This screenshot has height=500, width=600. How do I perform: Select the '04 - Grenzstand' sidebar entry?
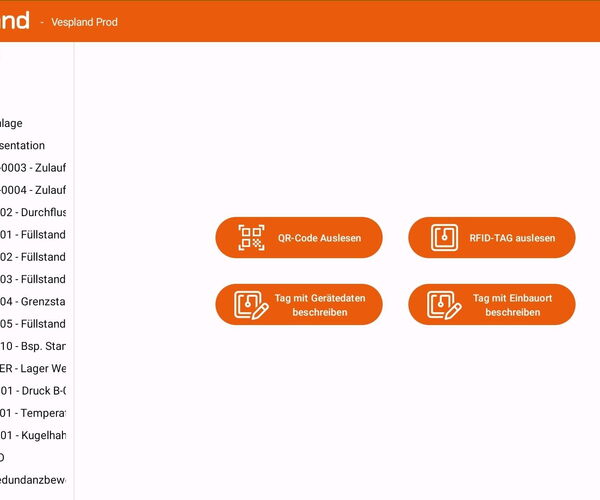pyautogui.click(x=33, y=301)
